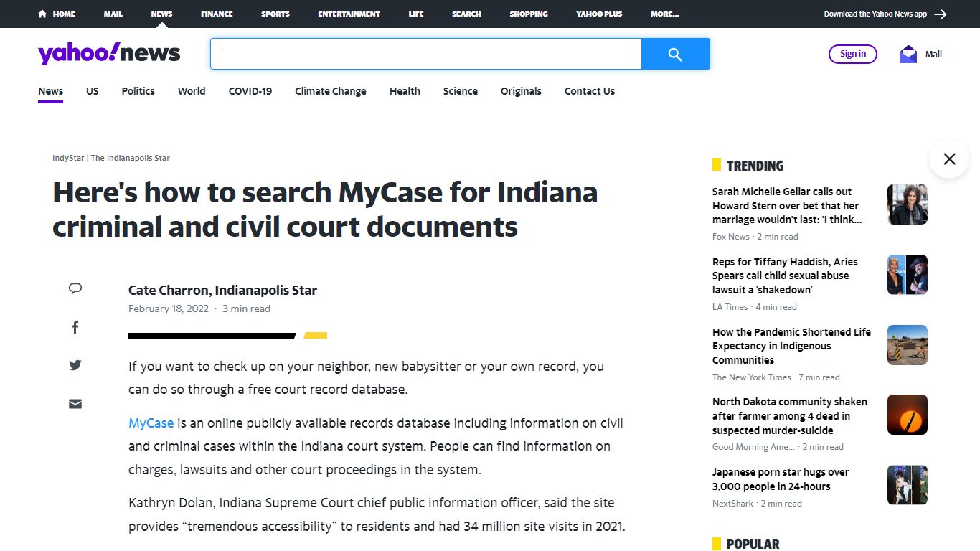
Task: Open the World tab
Action: [x=192, y=91]
